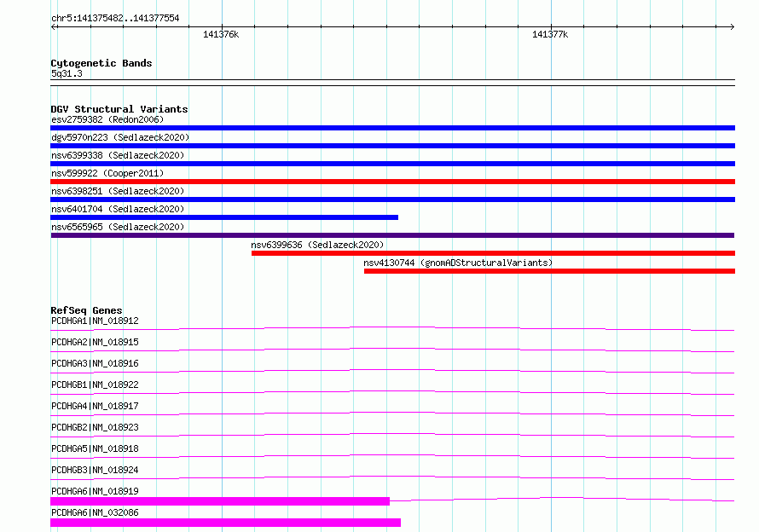Click the 141377k ruler tick label
Image resolution: width=759 pixels, height=532 pixels.
[x=550, y=34]
